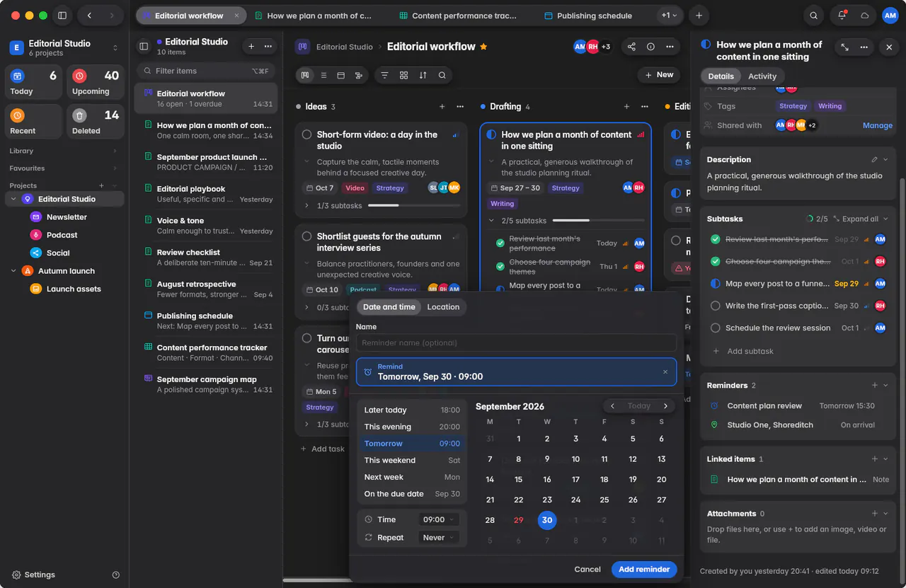Click the Manage link for shared users
The width and height of the screenshot is (906, 588).
pyautogui.click(x=878, y=126)
